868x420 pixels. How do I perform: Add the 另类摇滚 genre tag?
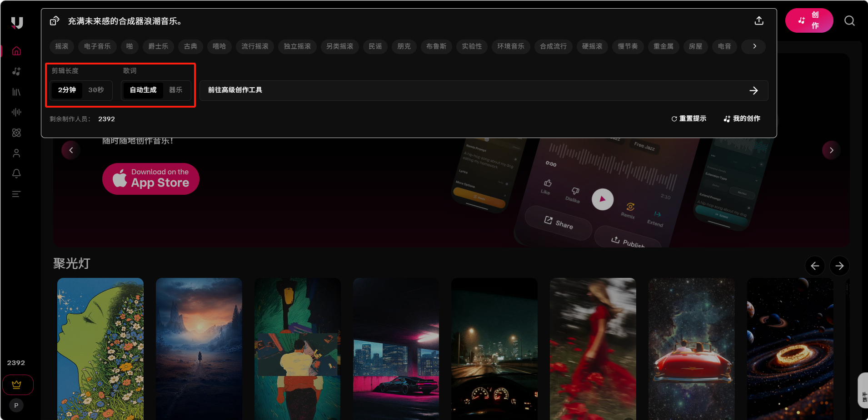(339, 46)
